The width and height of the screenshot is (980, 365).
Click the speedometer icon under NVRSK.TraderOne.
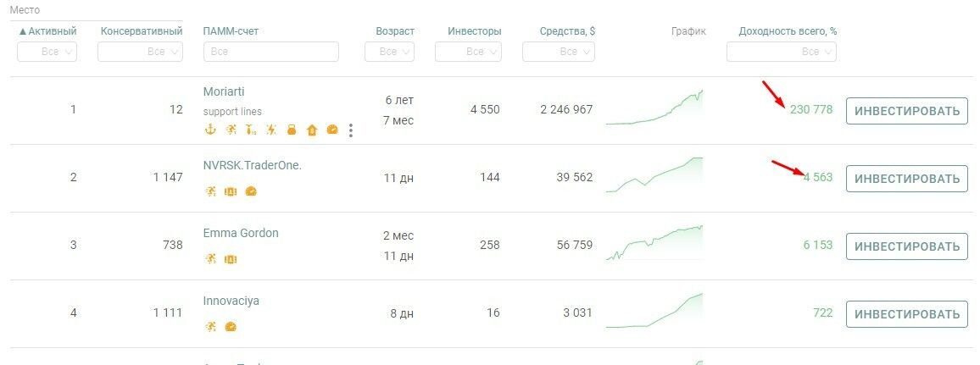[x=251, y=191]
